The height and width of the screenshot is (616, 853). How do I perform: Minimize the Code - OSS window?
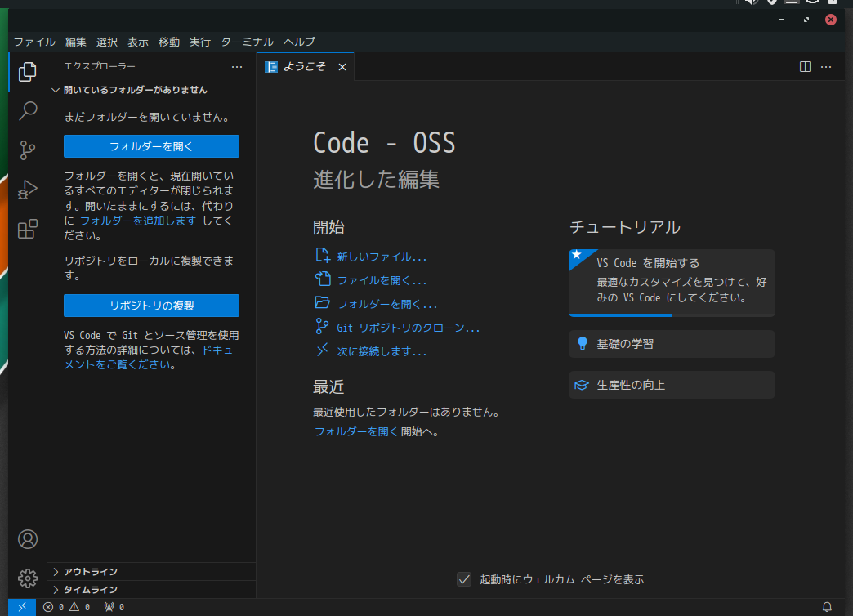pos(782,20)
